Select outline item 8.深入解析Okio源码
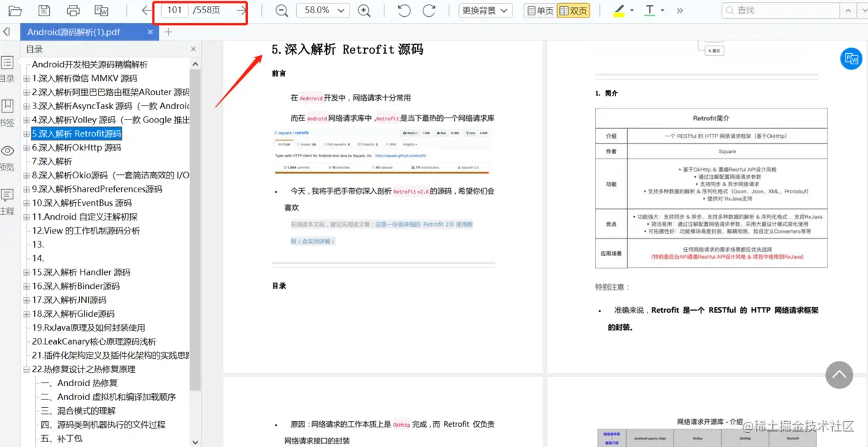The height and width of the screenshot is (447, 868). pos(111,176)
